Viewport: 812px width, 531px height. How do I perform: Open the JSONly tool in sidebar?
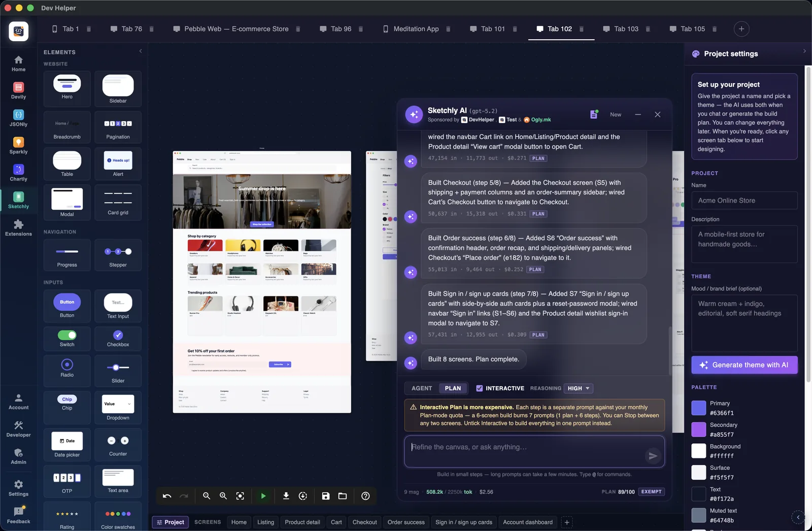(x=18, y=118)
